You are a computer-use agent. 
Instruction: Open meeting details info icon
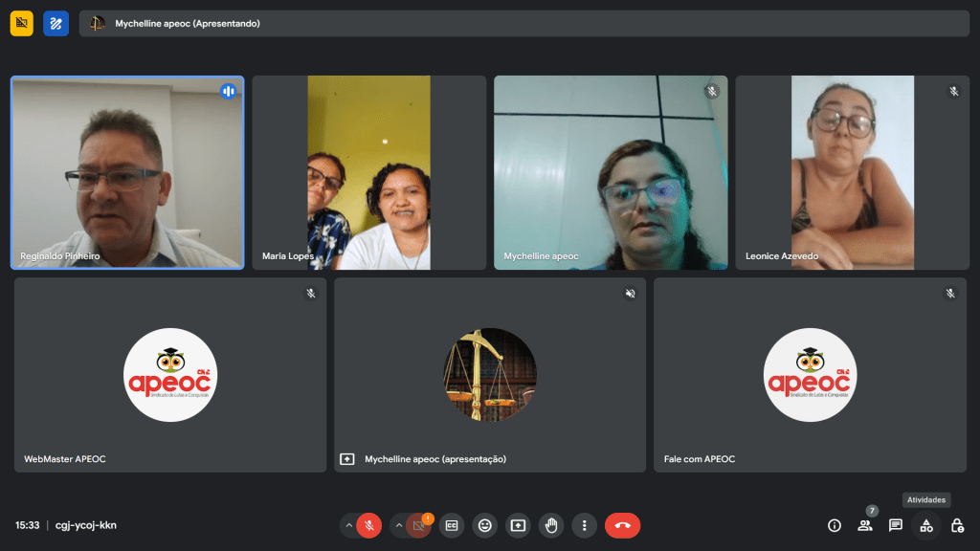click(x=835, y=525)
